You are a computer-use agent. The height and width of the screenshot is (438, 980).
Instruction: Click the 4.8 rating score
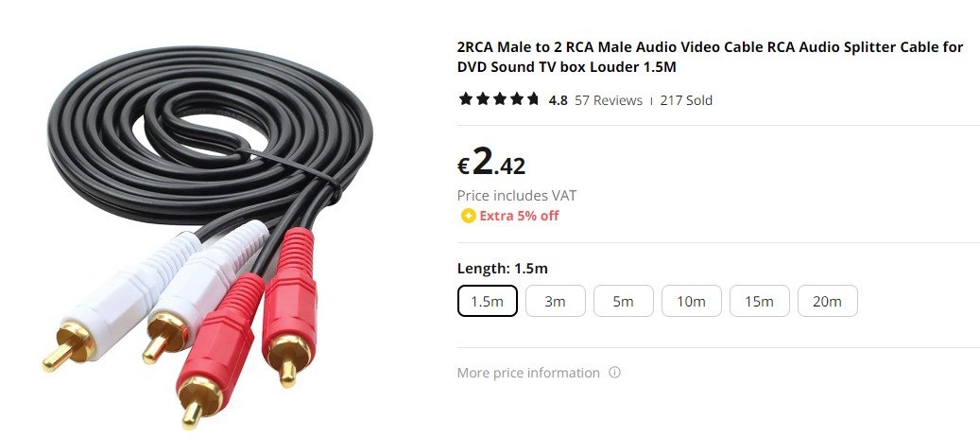(559, 100)
